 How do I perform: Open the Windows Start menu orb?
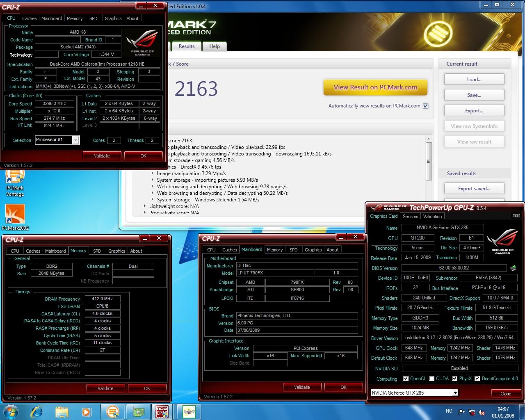tap(11, 411)
